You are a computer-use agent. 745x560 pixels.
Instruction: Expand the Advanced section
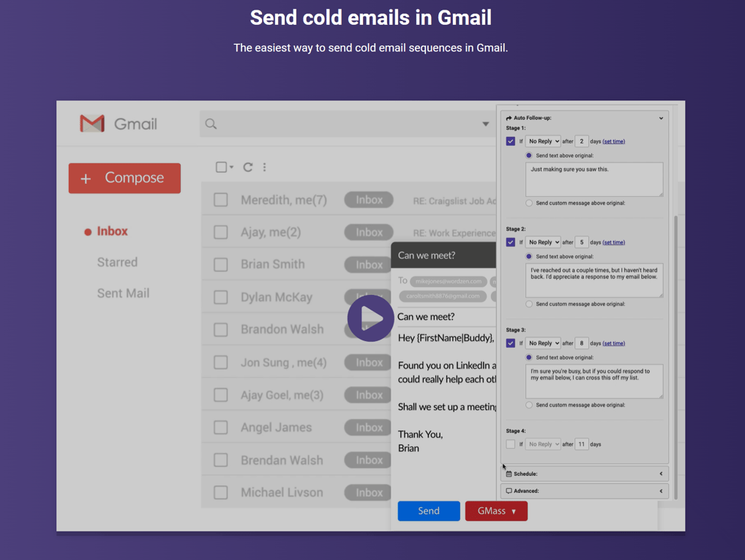(x=585, y=491)
